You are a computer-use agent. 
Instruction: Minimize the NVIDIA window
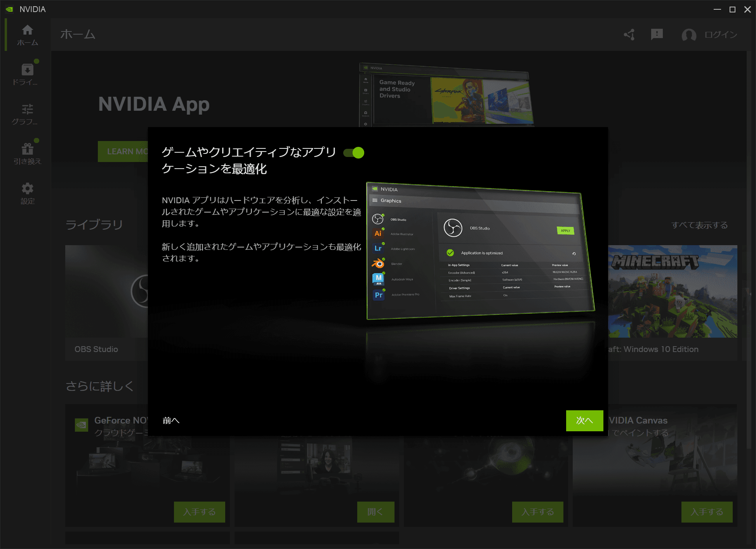pyautogui.click(x=717, y=9)
